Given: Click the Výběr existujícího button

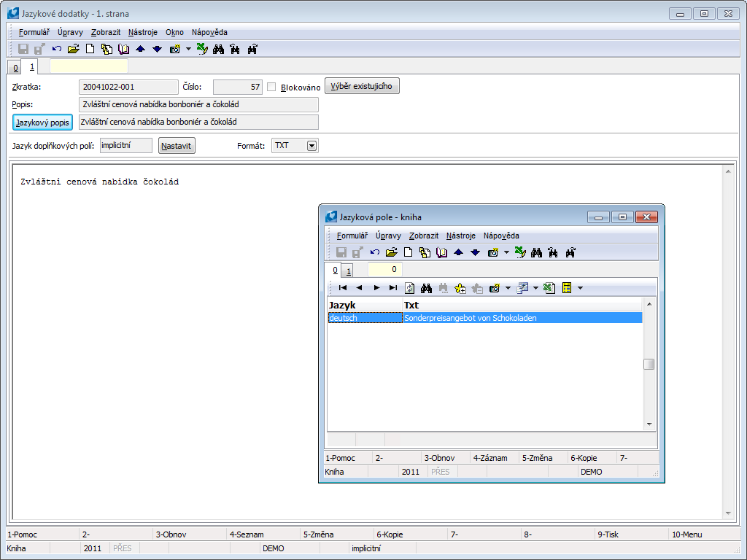Looking at the screenshot, I should coord(362,86).
